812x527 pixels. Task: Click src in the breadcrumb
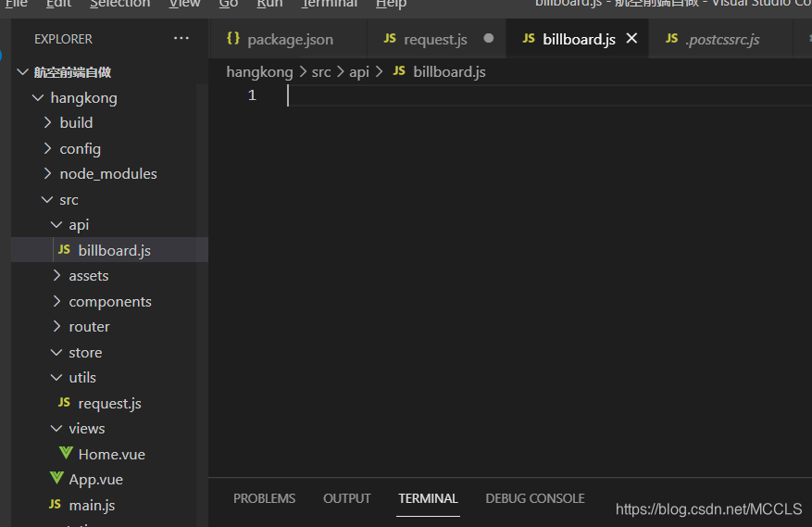point(321,71)
